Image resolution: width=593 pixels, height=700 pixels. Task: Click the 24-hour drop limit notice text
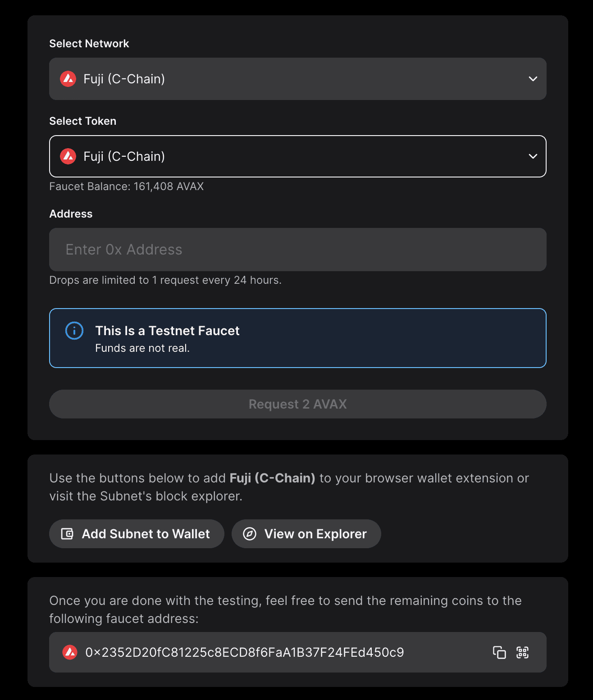click(x=165, y=280)
